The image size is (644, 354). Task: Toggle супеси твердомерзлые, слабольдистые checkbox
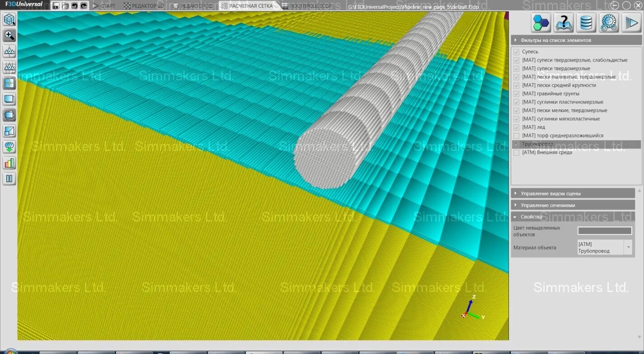click(x=517, y=60)
